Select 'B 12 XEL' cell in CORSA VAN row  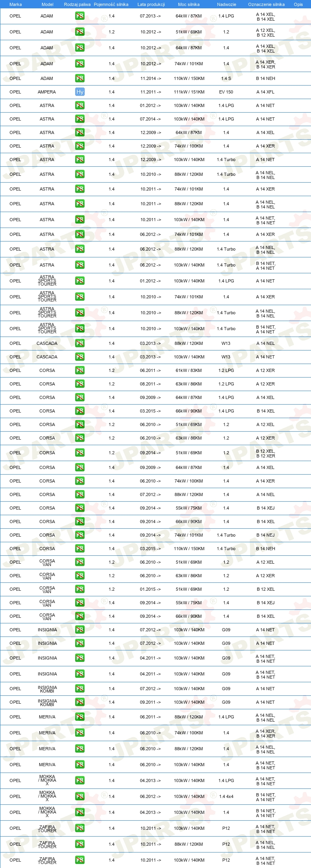click(x=265, y=589)
